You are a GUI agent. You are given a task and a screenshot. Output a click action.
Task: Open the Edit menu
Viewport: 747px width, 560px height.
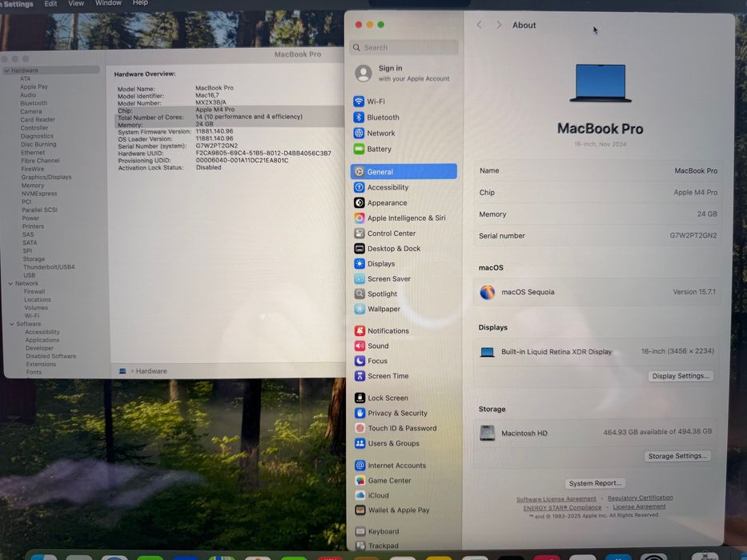50,3
